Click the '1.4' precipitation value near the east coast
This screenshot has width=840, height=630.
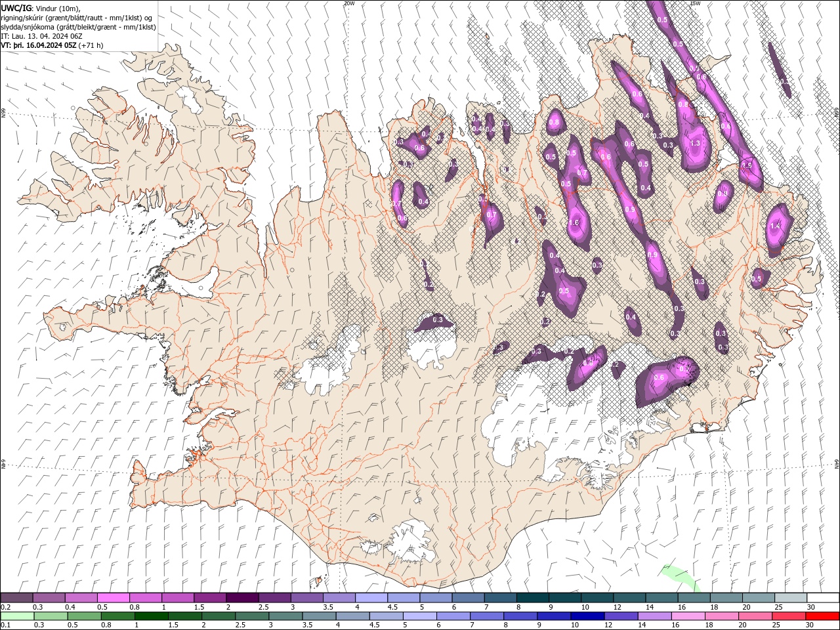776,226
